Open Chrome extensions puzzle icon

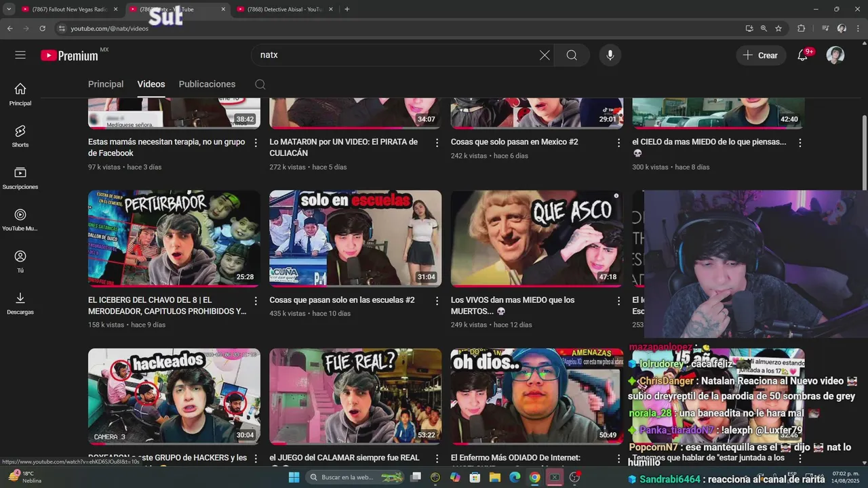(x=801, y=28)
